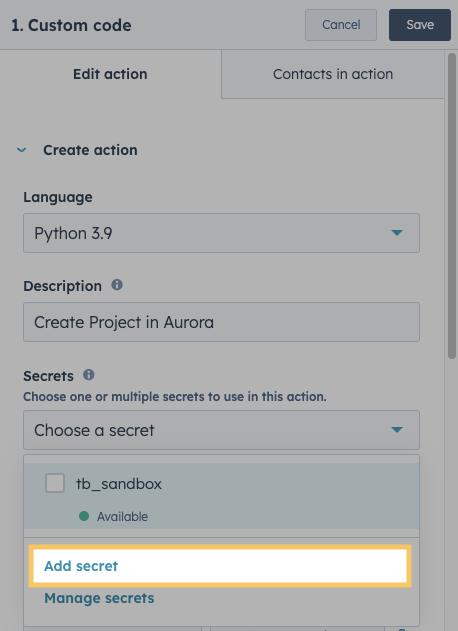Open the Language dropdown arrow

[x=397, y=233]
